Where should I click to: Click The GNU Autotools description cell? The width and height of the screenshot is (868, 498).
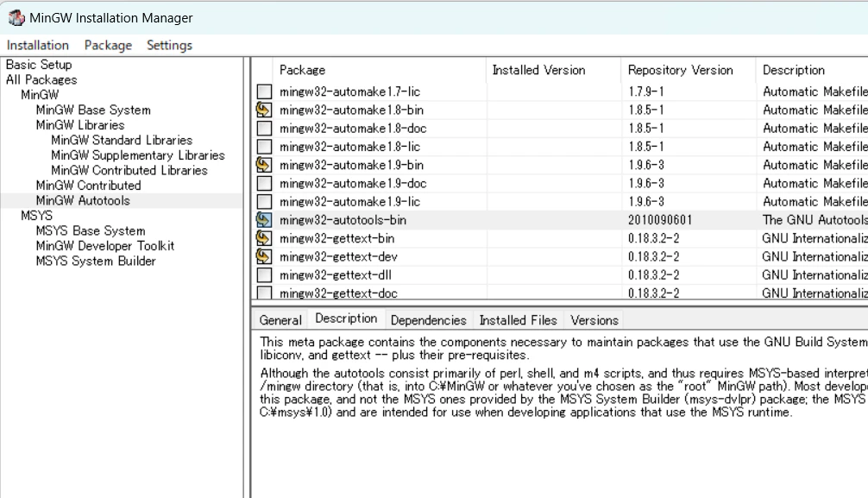815,220
